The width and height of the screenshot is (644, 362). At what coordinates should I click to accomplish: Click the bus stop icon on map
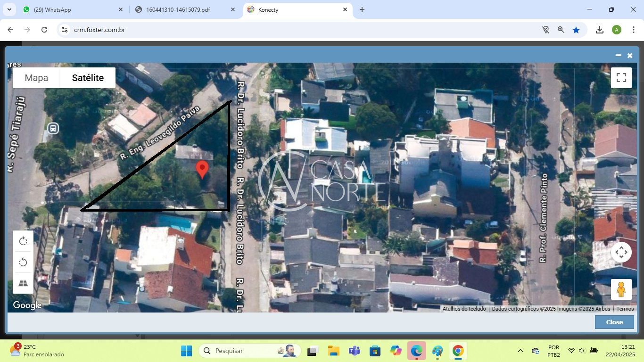pos(53,128)
